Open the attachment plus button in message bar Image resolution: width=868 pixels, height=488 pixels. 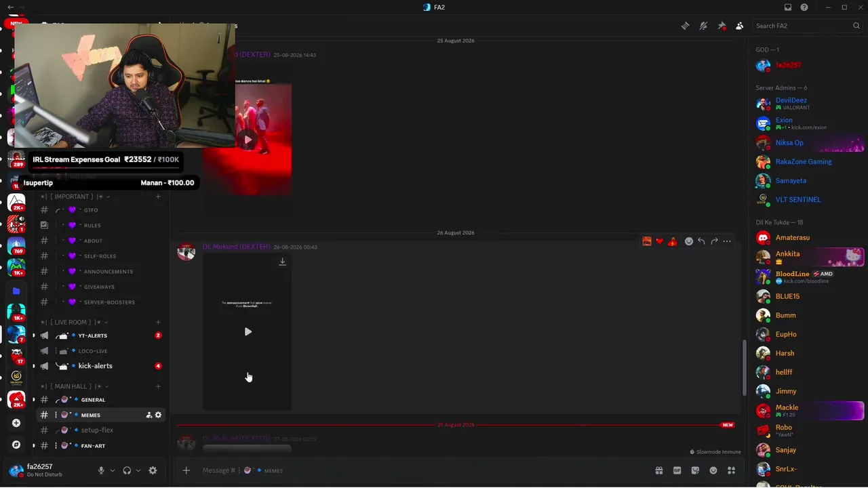[x=186, y=470]
